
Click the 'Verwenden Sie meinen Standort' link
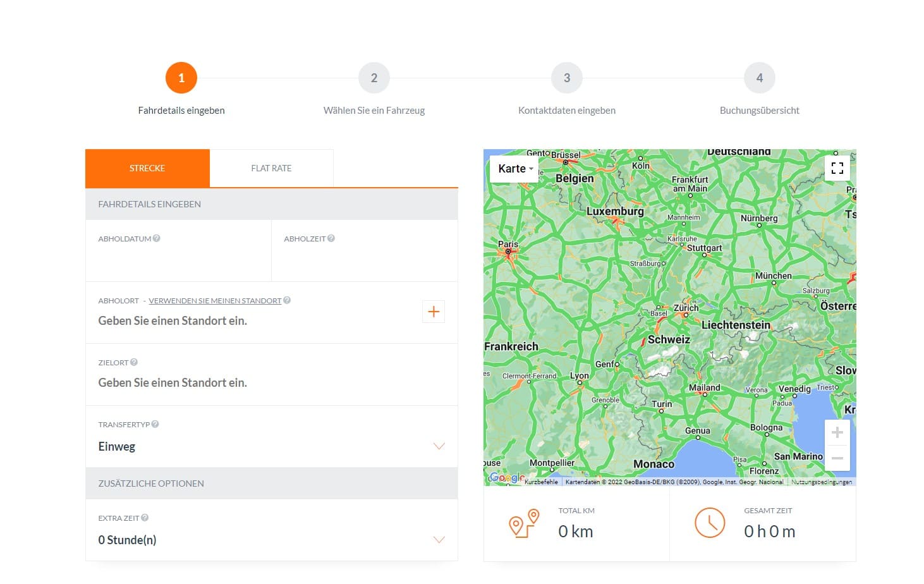[215, 301]
